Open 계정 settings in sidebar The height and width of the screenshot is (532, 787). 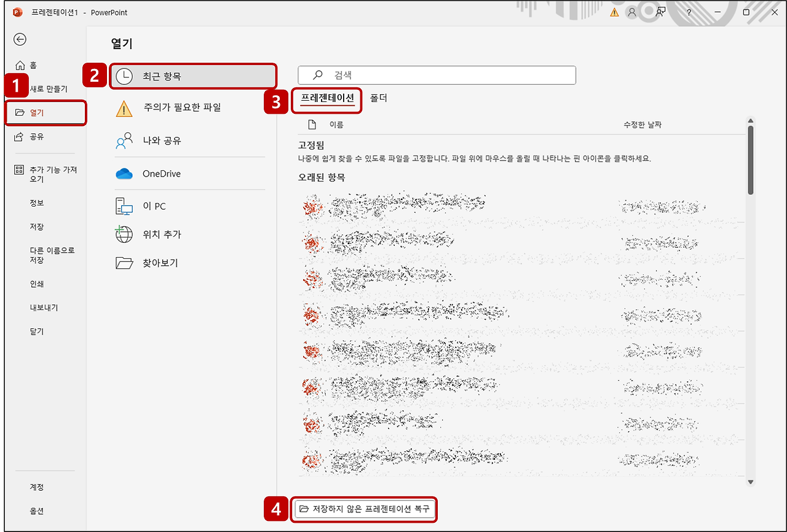[37, 487]
